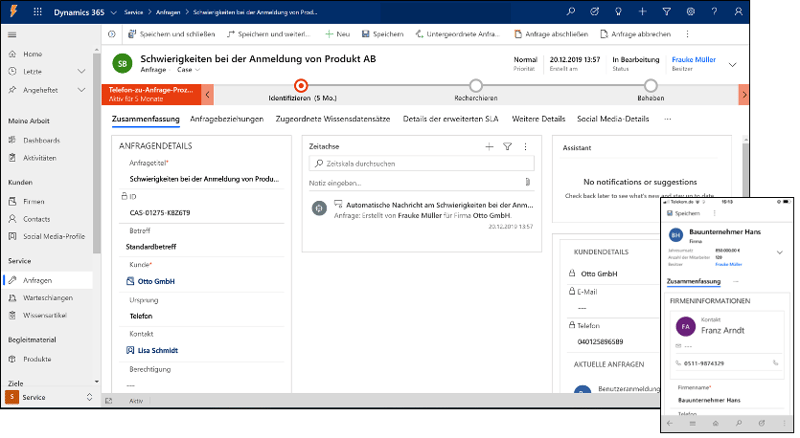
Task: Switch area using Service selector at bottom
Action: click(49, 397)
